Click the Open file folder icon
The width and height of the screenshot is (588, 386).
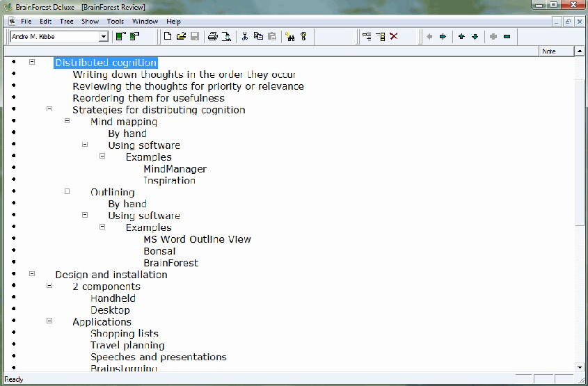pyautogui.click(x=181, y=36)
